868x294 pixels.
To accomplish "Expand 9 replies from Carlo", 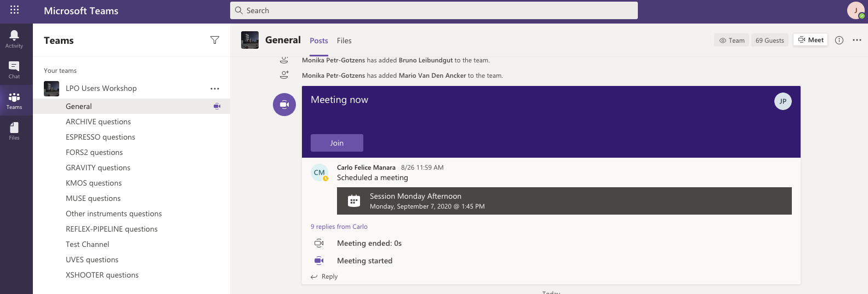I will (339, 227).
